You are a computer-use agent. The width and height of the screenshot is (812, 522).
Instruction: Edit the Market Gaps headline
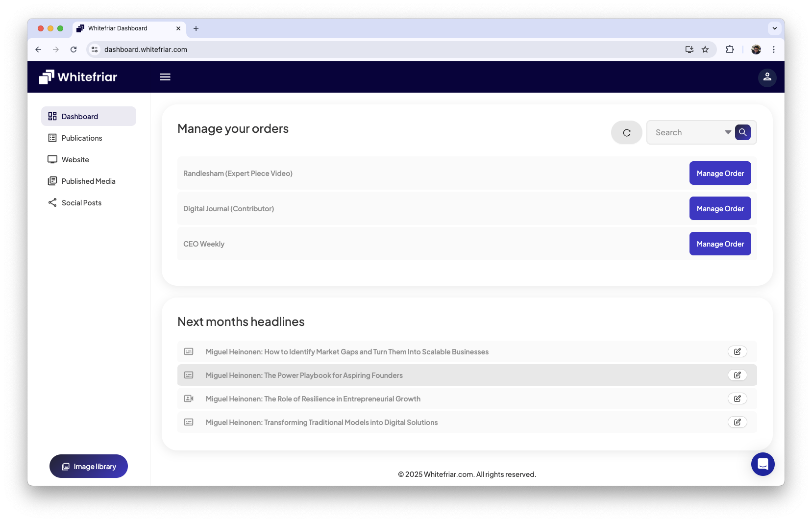click(x=737, y=352)
